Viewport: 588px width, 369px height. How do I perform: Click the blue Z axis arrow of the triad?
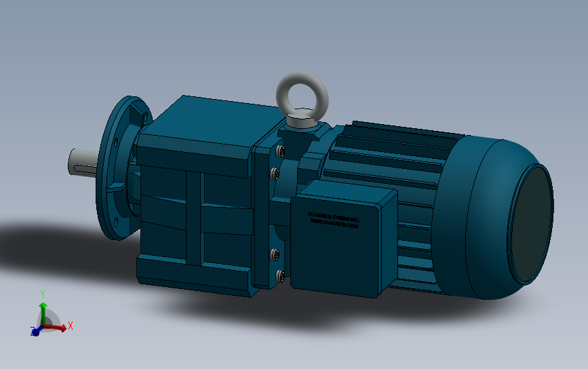36,331
